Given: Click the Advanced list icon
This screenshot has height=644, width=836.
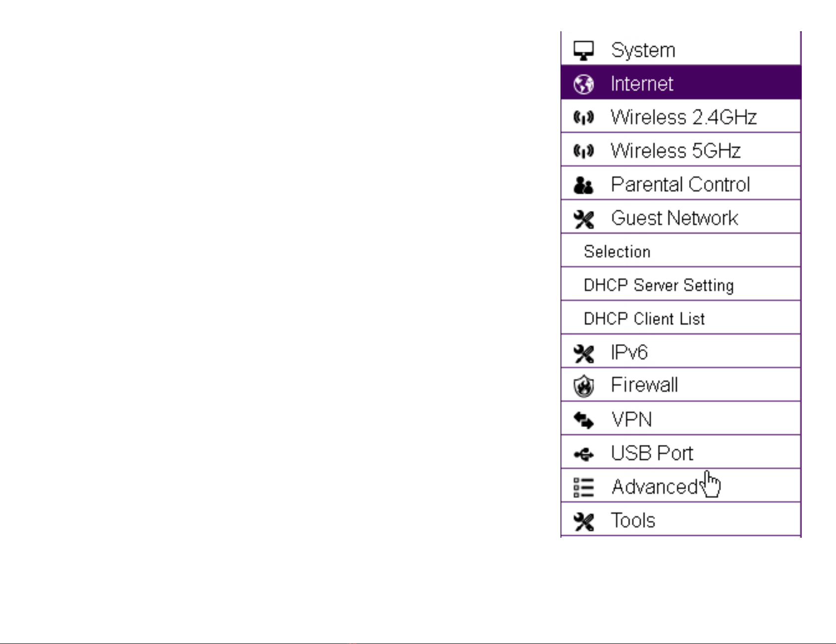Looking at the screenshot, I should 583,488.
